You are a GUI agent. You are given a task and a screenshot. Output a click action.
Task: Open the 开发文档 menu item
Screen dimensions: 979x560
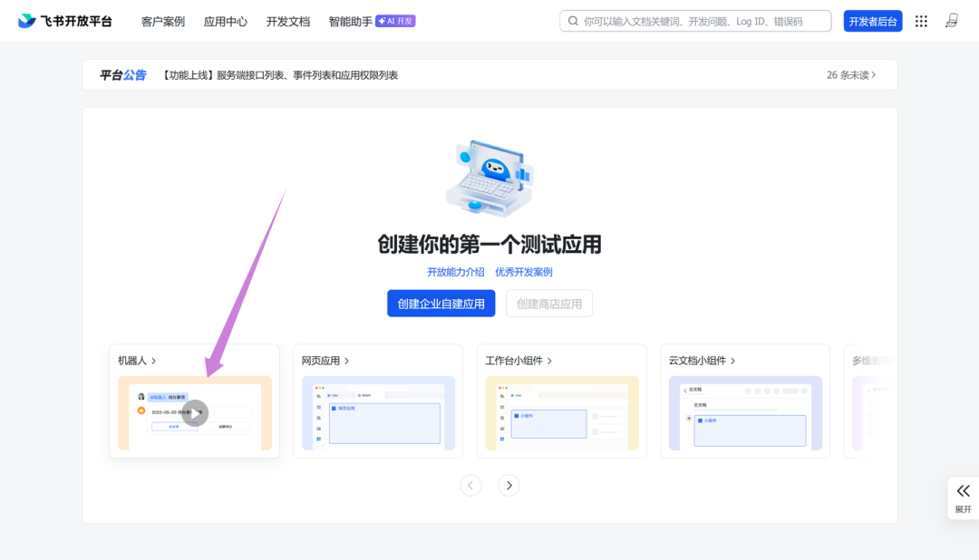pyautogui.click(x=288, y=21)
